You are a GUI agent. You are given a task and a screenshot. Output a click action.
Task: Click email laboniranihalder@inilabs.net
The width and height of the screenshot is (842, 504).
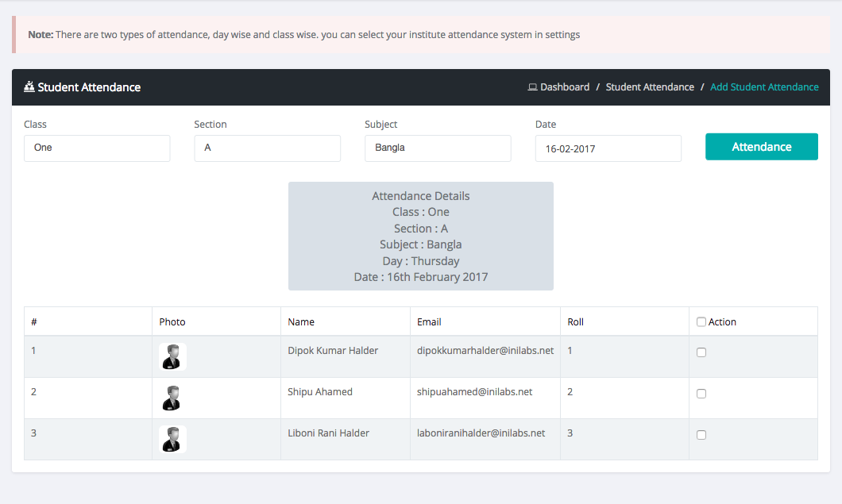click(481, 433)
